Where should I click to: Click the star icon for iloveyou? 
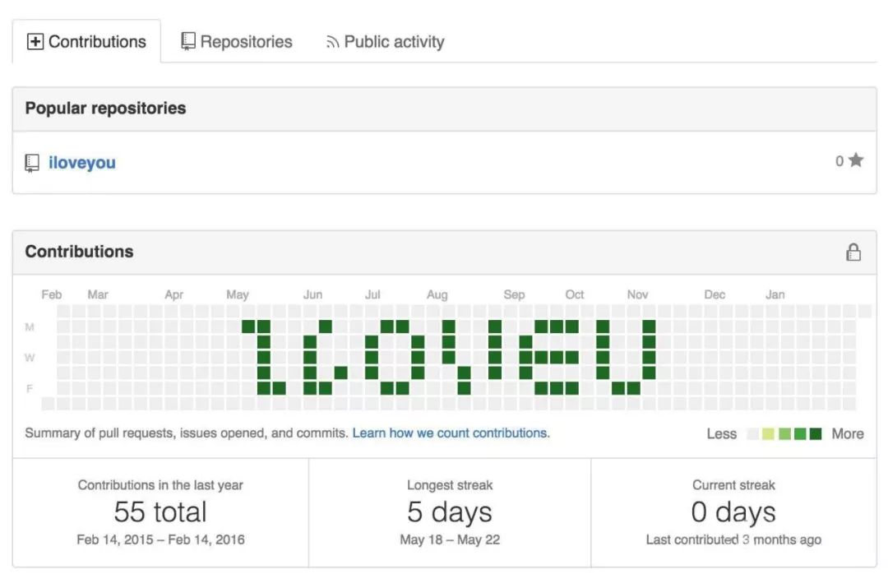tap(856, 160)
